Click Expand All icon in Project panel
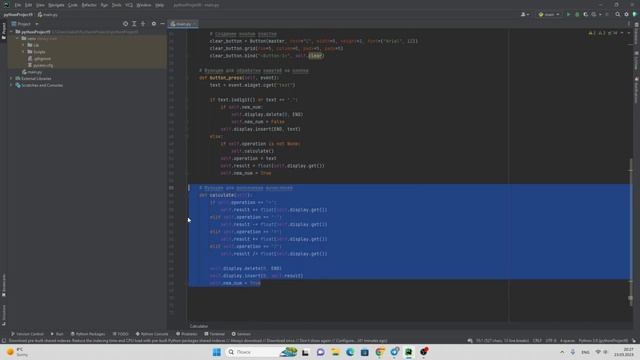This screenshot has height=360, width=640. [134, 24]
